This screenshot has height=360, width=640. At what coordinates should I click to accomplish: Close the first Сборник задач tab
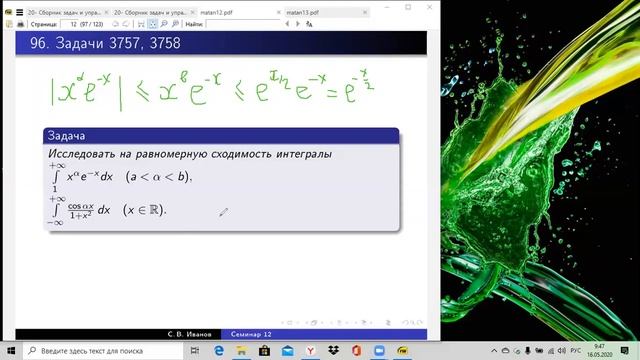tap(107, 13)
